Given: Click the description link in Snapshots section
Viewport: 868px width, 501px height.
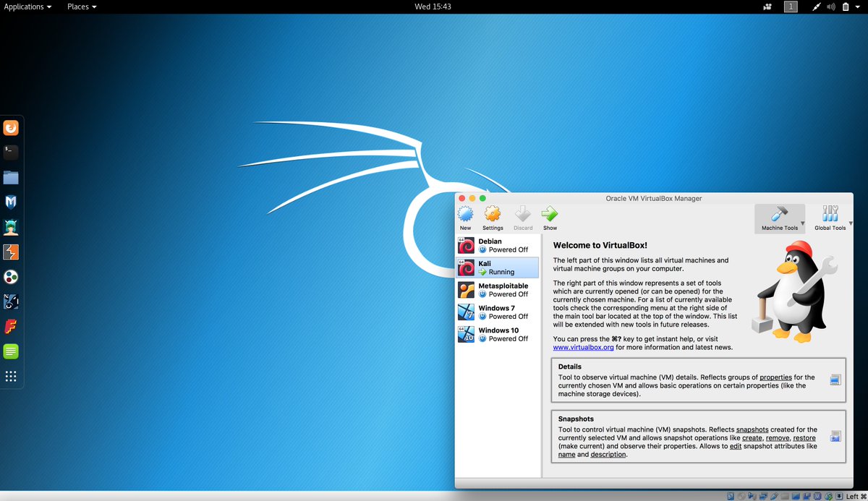Looking at the screenshot, I should coord(608,455).
